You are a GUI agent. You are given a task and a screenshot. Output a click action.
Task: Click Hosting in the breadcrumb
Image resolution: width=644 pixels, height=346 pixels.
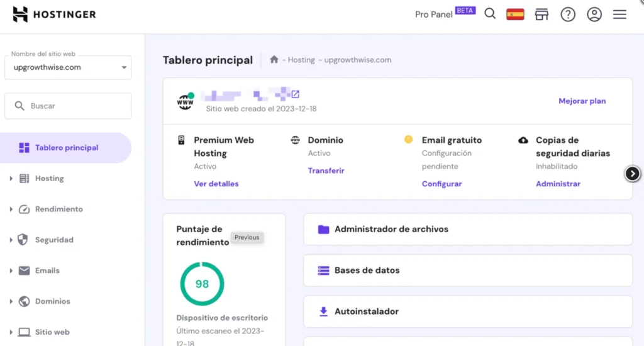point(301,60)
